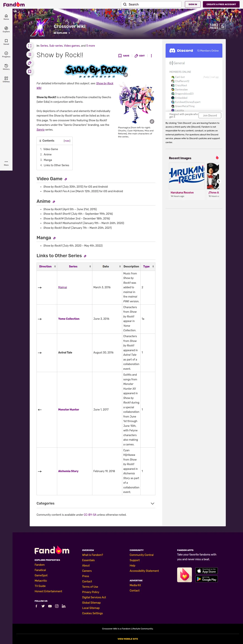Show next recent images
The width and height of the screenshot is (243, 644).
[219, 182]
